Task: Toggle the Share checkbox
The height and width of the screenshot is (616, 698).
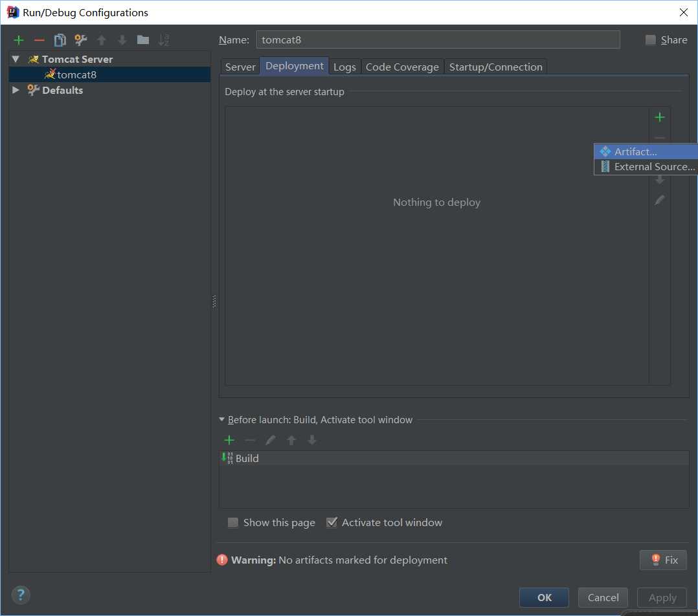Action: [650, 40]
